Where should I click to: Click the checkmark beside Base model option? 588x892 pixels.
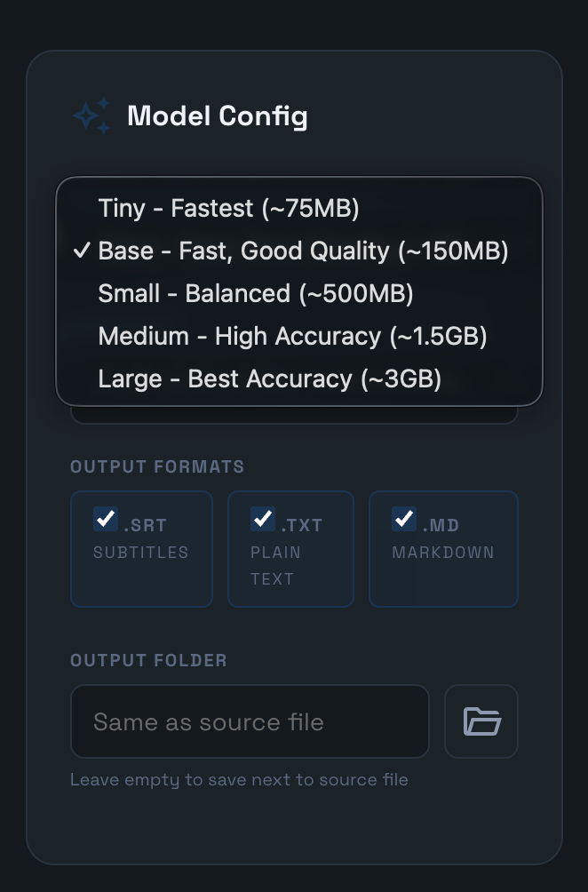(83, 251)
